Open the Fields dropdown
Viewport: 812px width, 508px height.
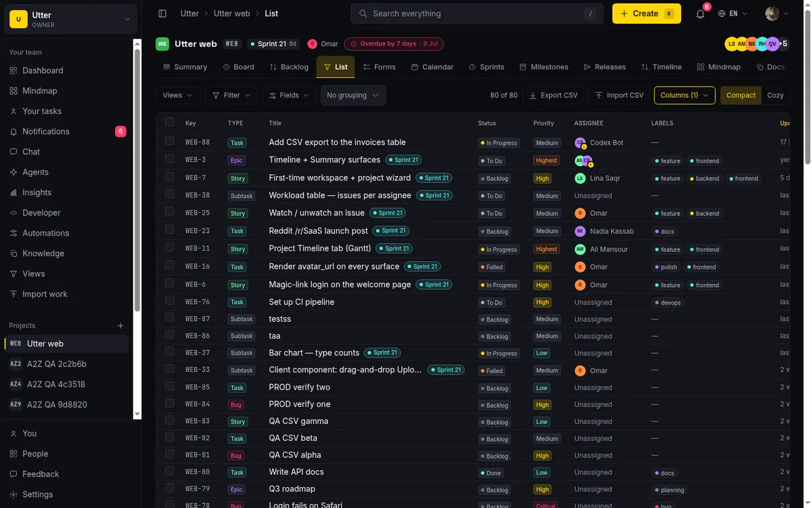pos(289,96)
